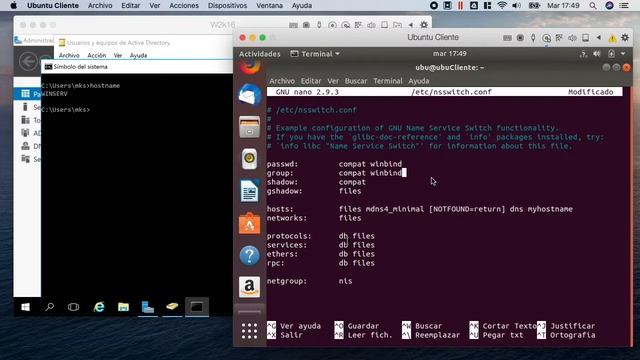Click macOS Wi-Fi status icon

[502, 6]
